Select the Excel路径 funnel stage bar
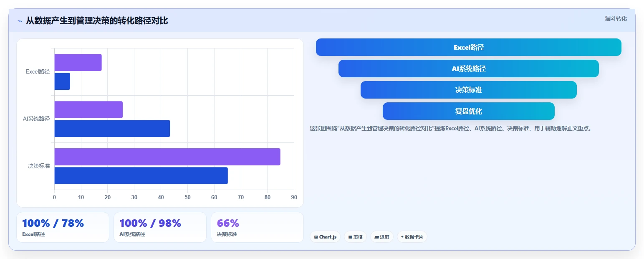Viewport: 644px width, 259px height. click(x=469, y=47)
